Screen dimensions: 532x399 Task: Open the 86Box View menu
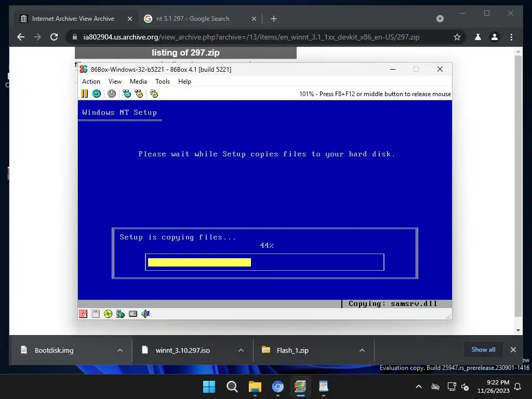[x=115, y=82]
